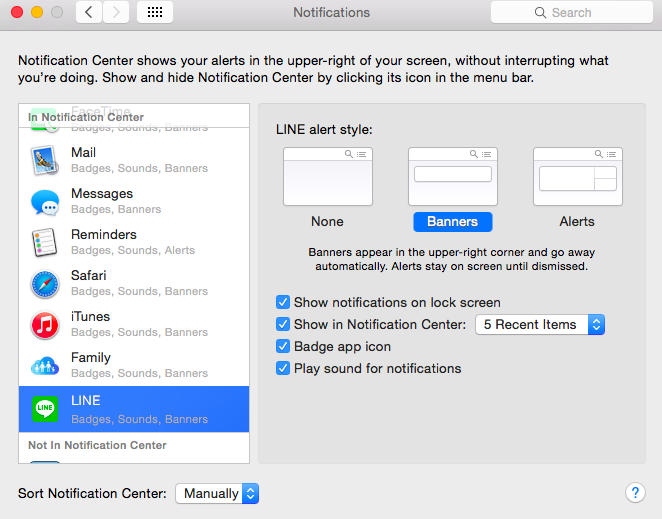Go back with the left arrow button
The height and width of the screenshot is (519, 662).
pyautogui.click(x=89, y=12)
